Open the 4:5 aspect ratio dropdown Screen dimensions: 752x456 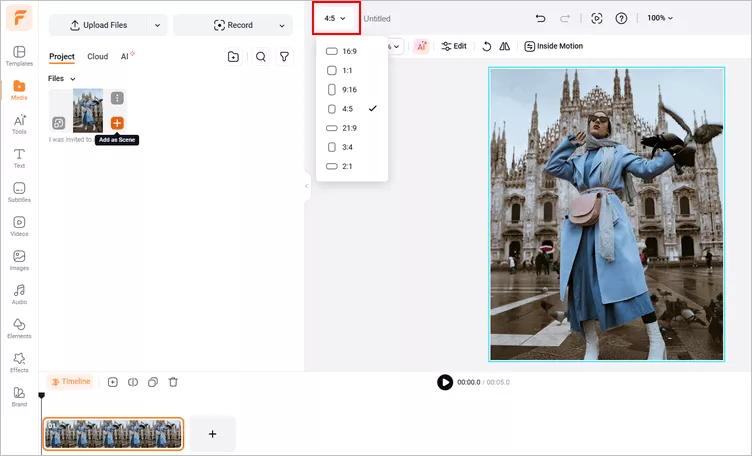(335, 18)
